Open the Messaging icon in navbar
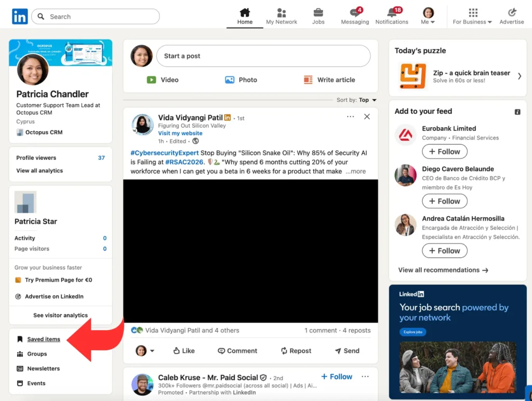532x401 pixels. [355, 13]
